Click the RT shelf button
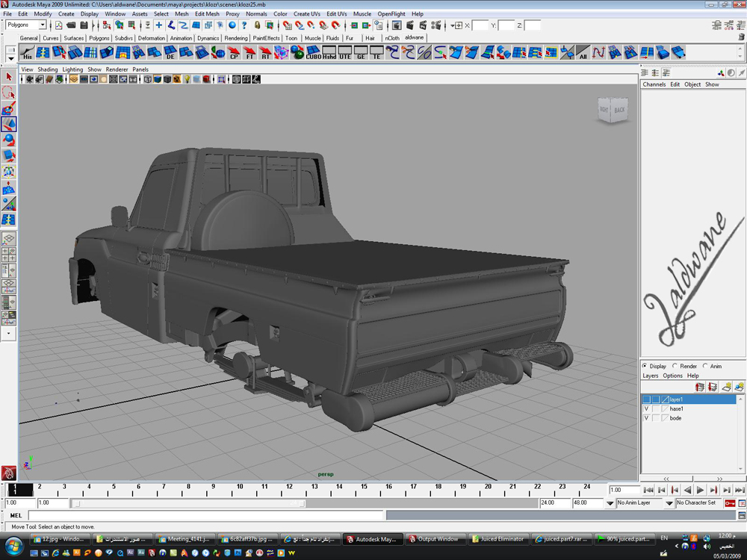747x560 pixels. 265,52
